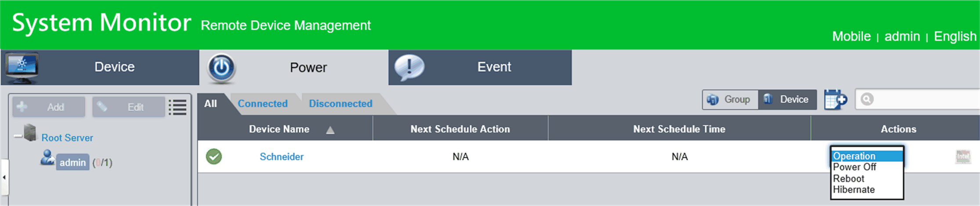The height and width of the screenshot is (206, 980).
Task: Click the add schedule calendar icon
Action: tap(835, 100)
